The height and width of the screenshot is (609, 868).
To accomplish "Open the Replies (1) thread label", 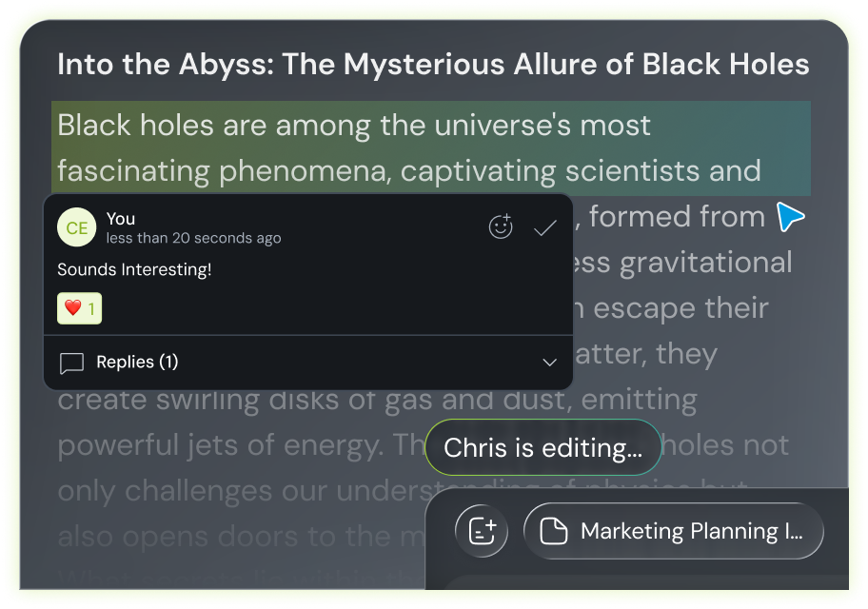I will (x=137, y=363).
